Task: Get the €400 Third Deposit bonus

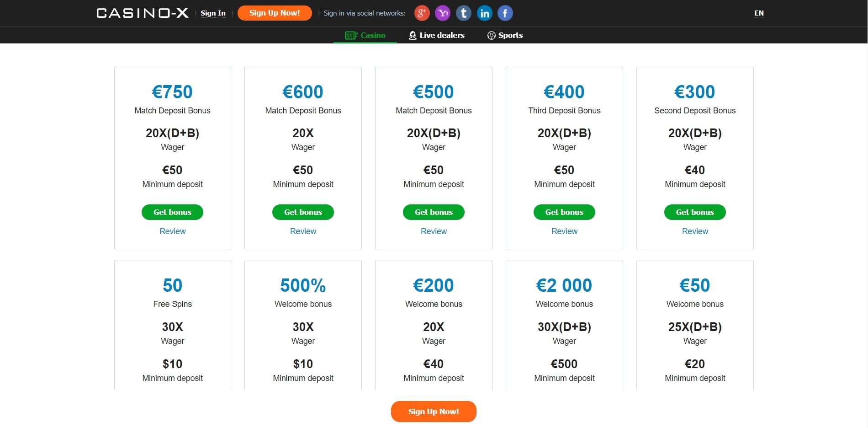Action: [x=564, y=212]
